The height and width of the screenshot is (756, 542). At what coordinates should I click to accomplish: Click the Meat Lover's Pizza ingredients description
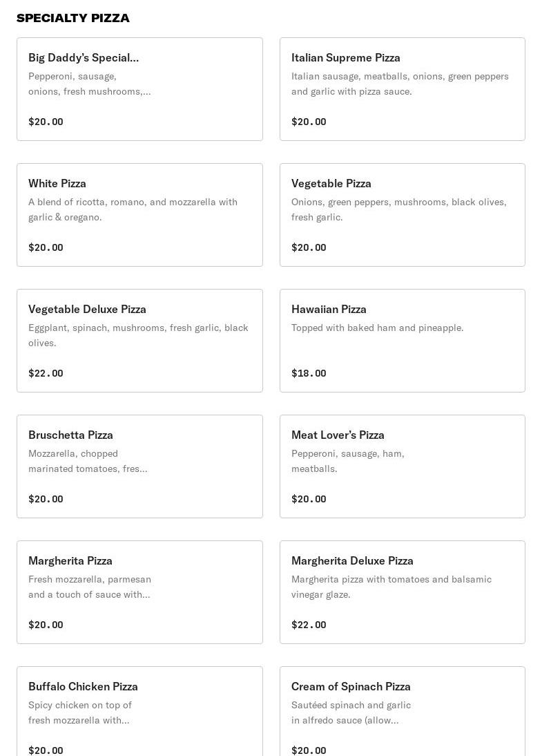coord(347,461)
